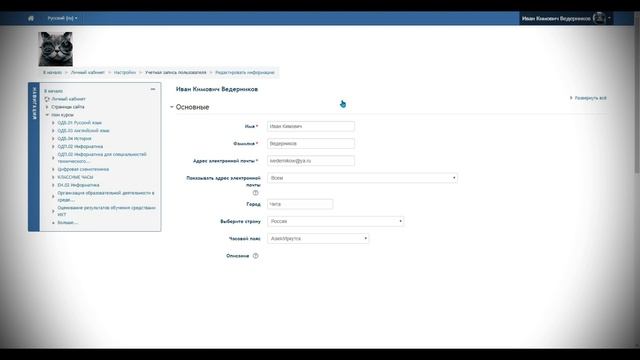
Task: Open the 'Часовой пояс' dropdown
Action: tap(318, 238)
